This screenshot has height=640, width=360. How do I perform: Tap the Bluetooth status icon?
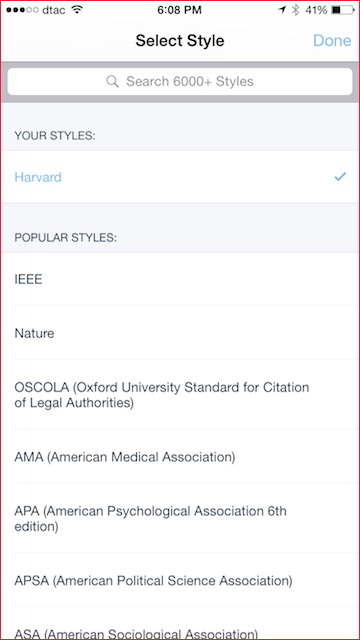(295, 10)
